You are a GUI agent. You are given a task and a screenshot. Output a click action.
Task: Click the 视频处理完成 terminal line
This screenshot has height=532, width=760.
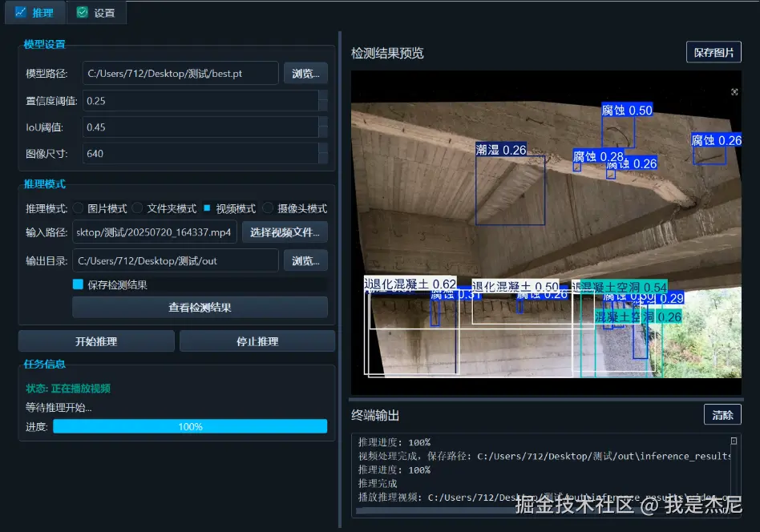point(544,456)
